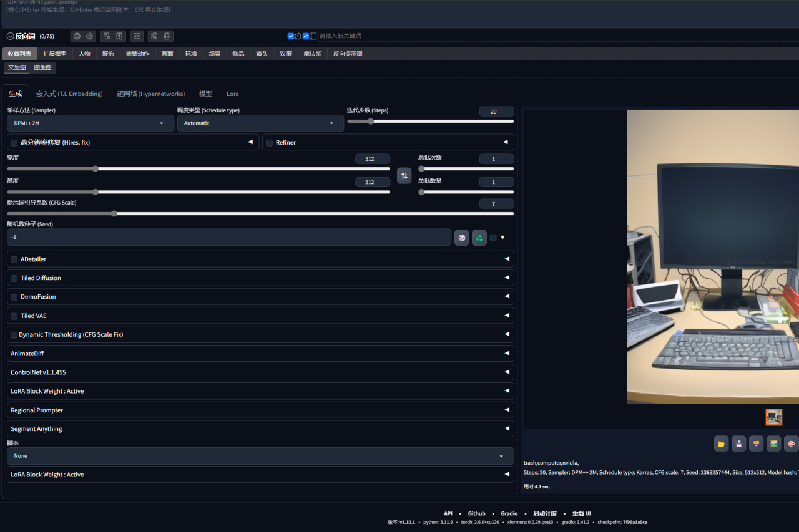Click the green recycle icon to reuse seed
799x532 pixels.
[479, 238]
